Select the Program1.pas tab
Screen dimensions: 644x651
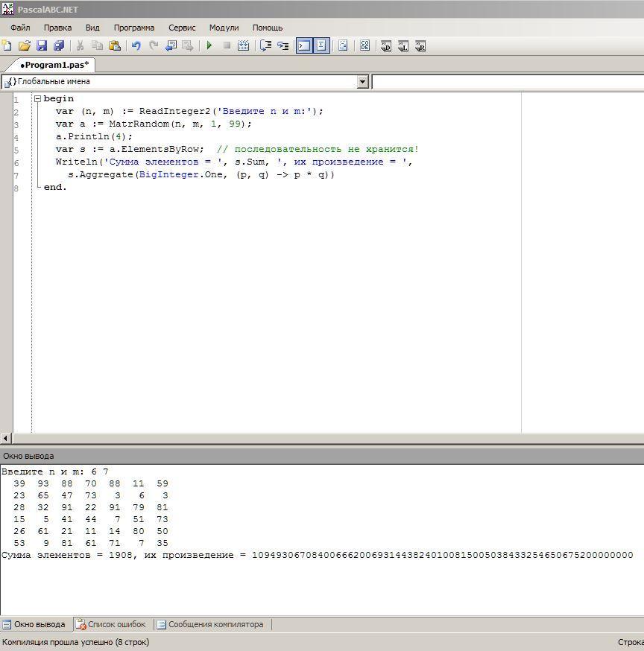coord(54,65)
